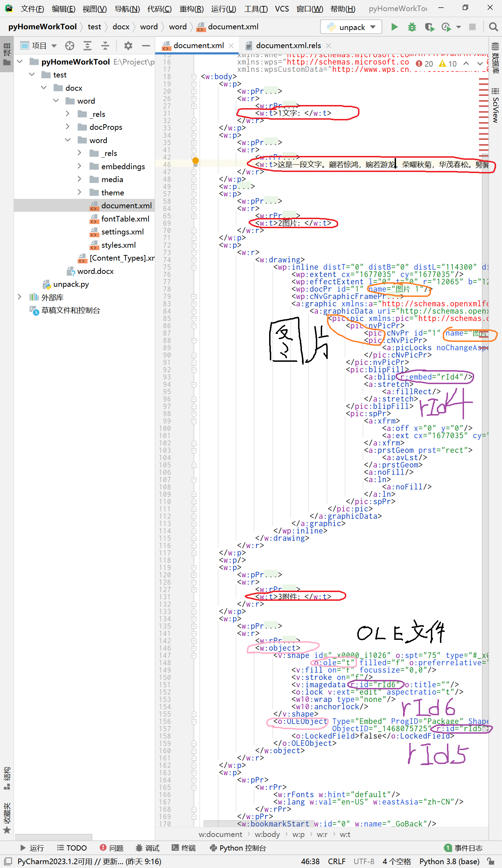502x868 pixels.
Task: Jump to next highlighted error
Action: click(x=480, y=63)
